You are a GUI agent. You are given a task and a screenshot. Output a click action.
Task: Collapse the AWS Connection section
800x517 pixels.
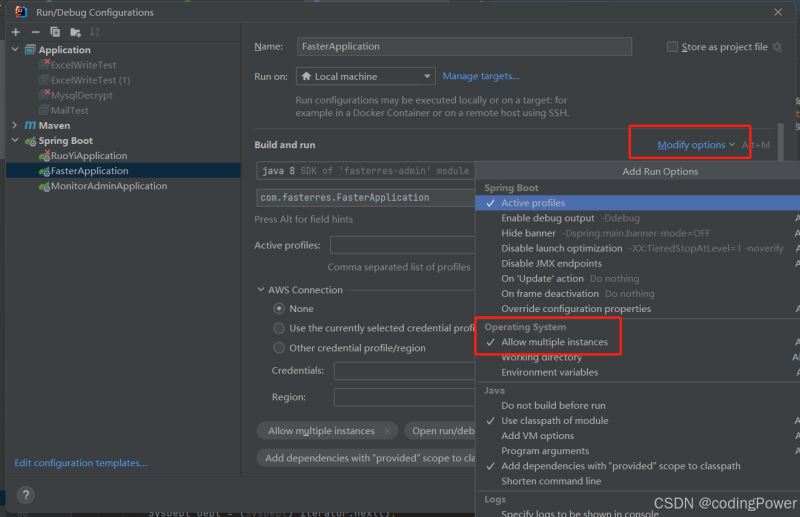tap(261, 290)
